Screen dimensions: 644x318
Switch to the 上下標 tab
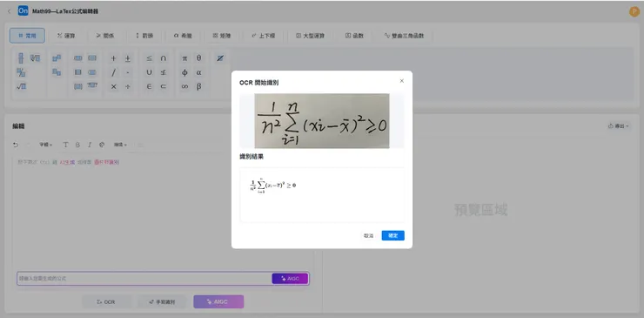pyautogui.click(x=264, y=36)
